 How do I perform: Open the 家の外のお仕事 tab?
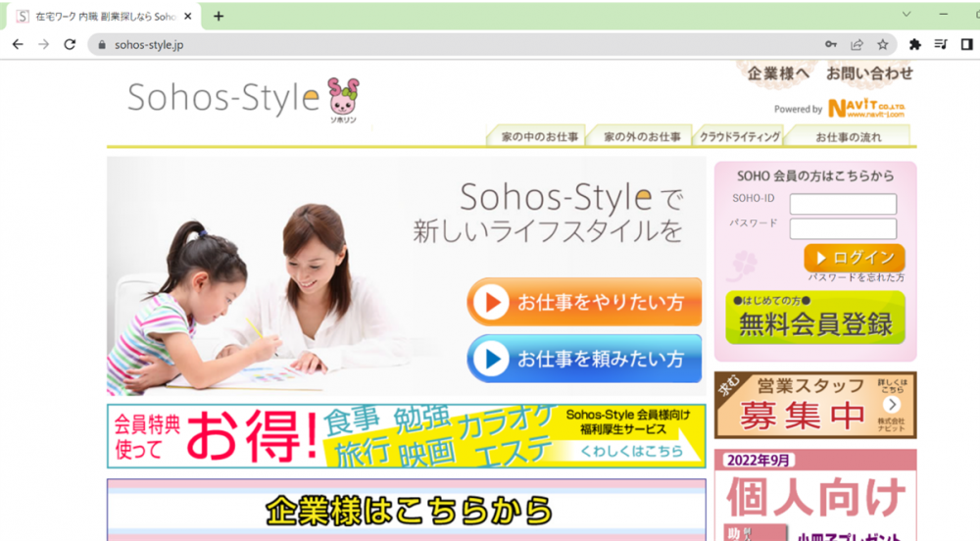click(641, 136)
